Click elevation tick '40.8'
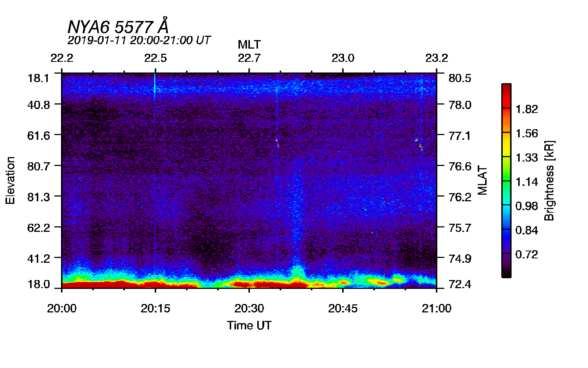Image resolution: width=588 pixels, height=368 pixels. coord(39,105)
